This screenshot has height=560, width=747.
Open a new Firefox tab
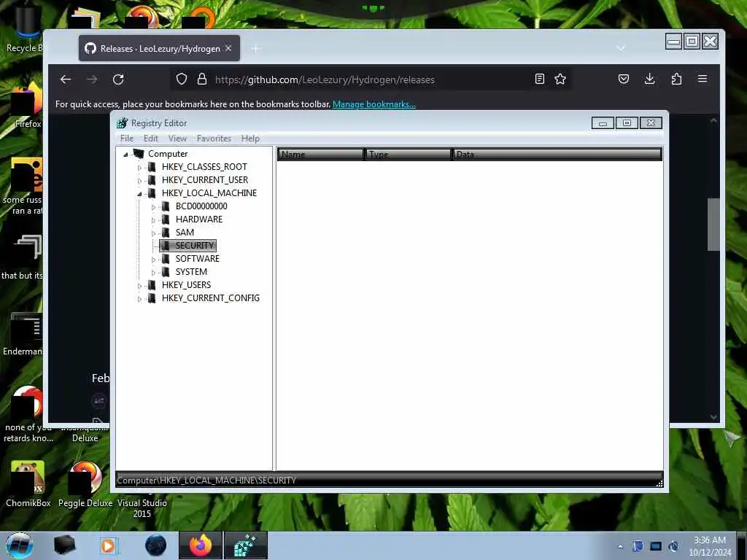256,49
